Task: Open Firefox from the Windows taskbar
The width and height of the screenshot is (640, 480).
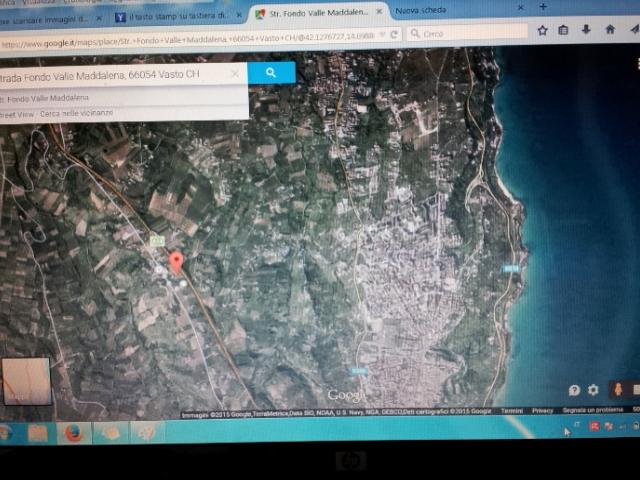Action: pos(73,433)
